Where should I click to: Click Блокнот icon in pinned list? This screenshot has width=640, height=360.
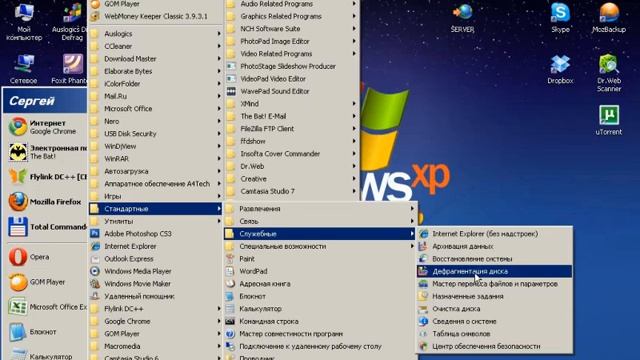pos(18,332)
